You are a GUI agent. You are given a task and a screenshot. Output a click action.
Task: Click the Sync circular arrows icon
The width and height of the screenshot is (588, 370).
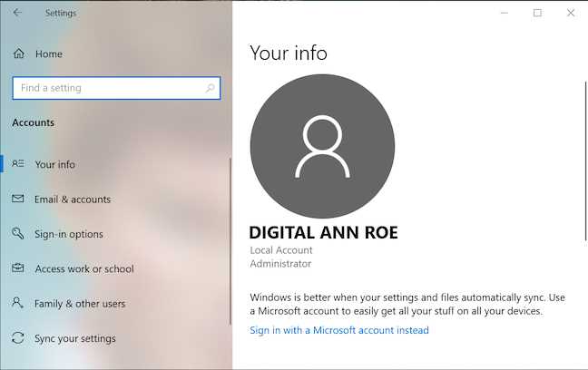[17, 337]
